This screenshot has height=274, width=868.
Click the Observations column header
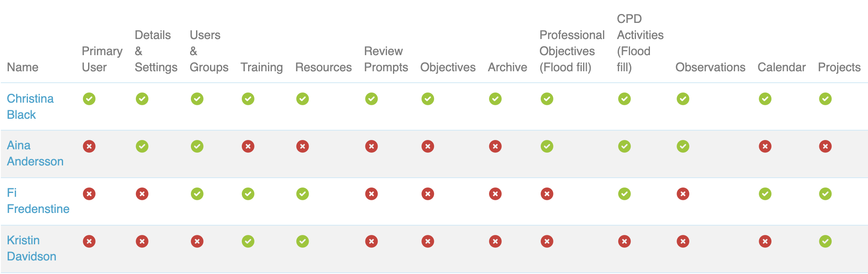click(x=710, y=67)
